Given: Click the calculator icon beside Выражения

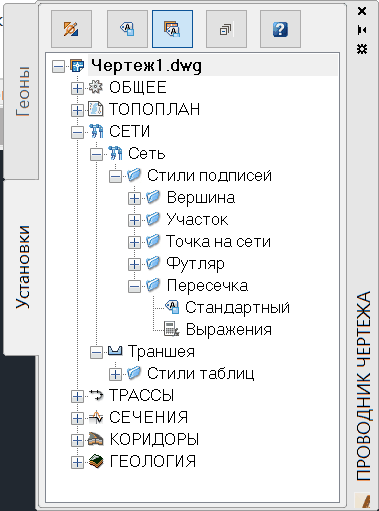Looking at the screenshot, I should (x=172, y=329).
